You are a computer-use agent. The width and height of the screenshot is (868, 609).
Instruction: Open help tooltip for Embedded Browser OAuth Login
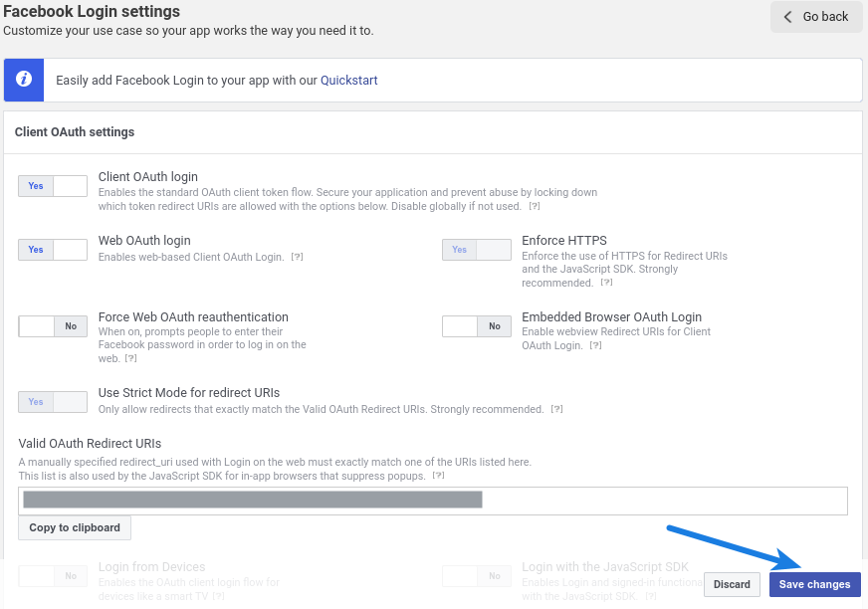(x=595, y=345)
